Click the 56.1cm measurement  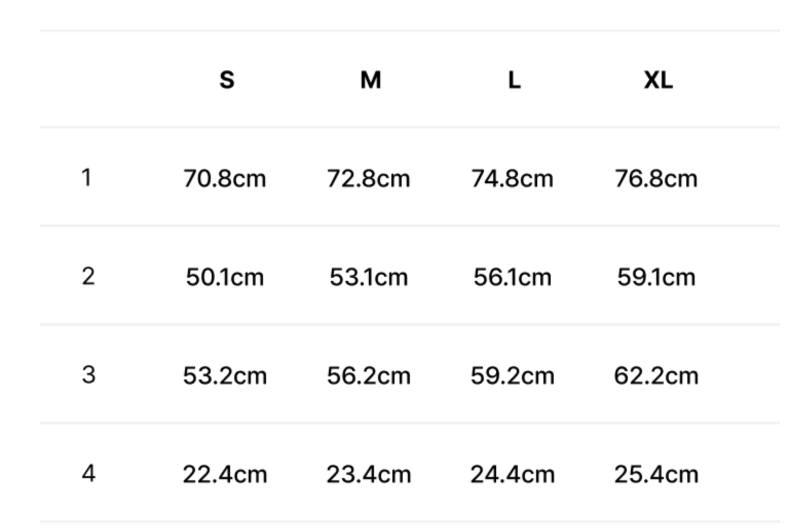(x=512, y=277)
